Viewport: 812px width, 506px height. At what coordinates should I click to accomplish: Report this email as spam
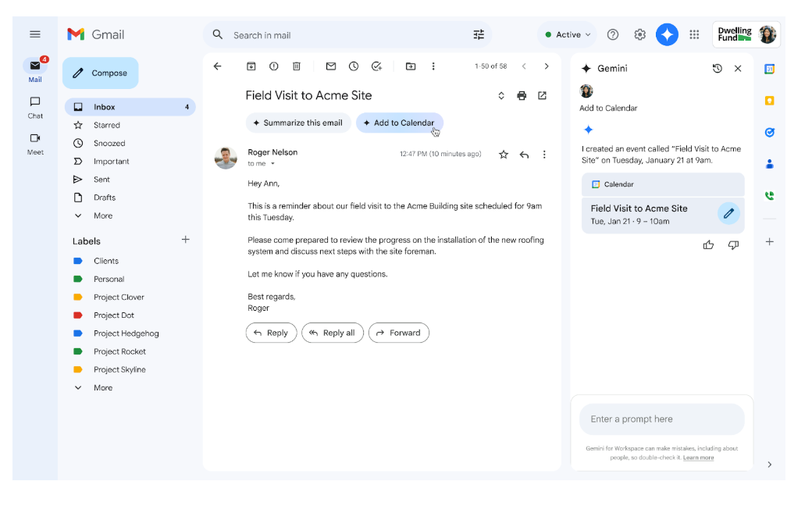[274, 66]
